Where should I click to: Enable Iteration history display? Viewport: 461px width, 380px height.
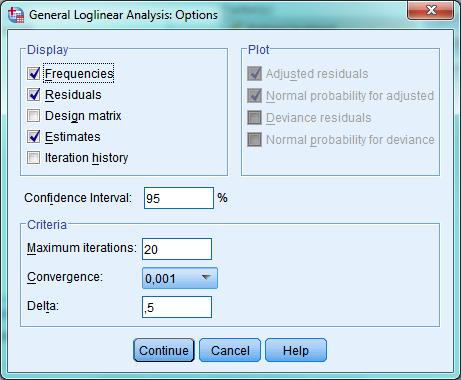click(34, 158)
